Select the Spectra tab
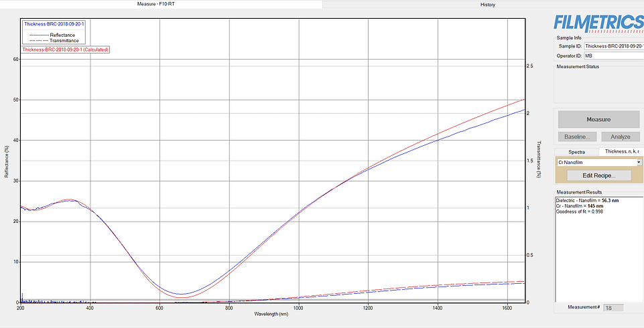 click(576, 151)
